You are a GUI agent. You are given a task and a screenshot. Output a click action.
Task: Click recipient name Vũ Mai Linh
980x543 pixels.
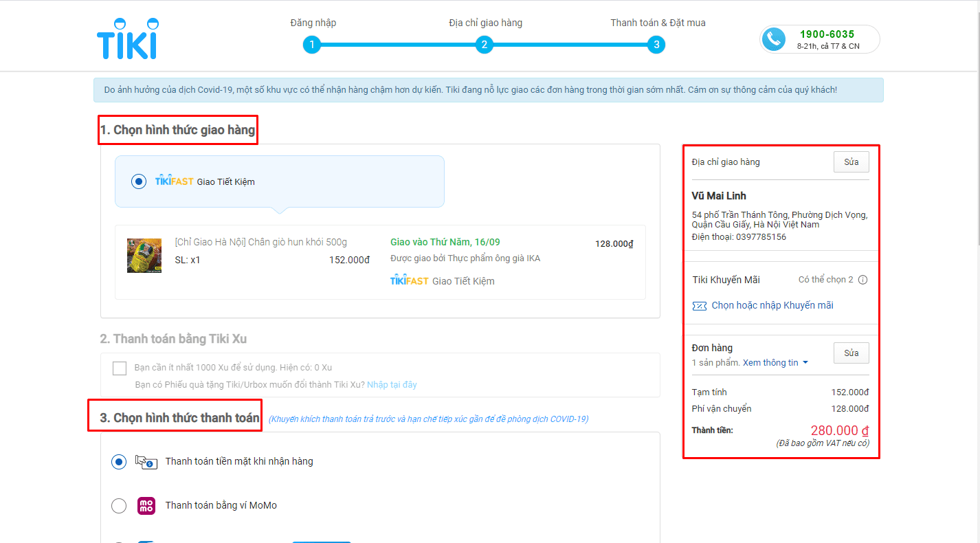coord(719,196)
